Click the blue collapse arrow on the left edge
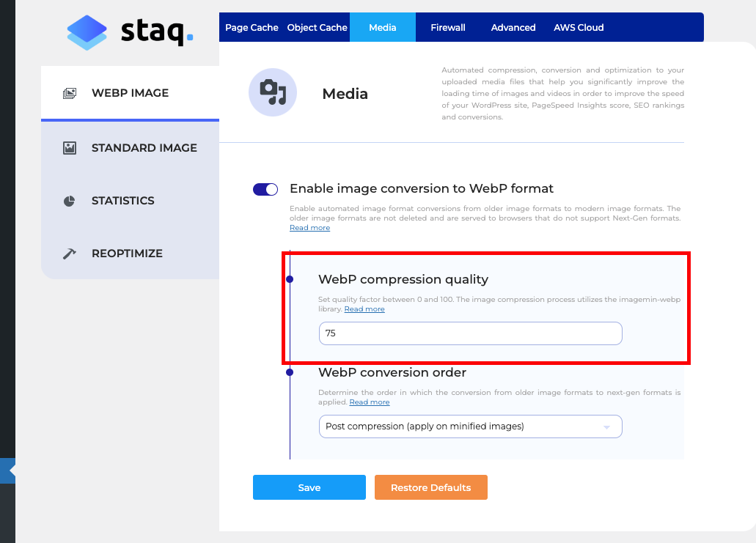Viewport: 756px width, 543px height. (7, 470)
